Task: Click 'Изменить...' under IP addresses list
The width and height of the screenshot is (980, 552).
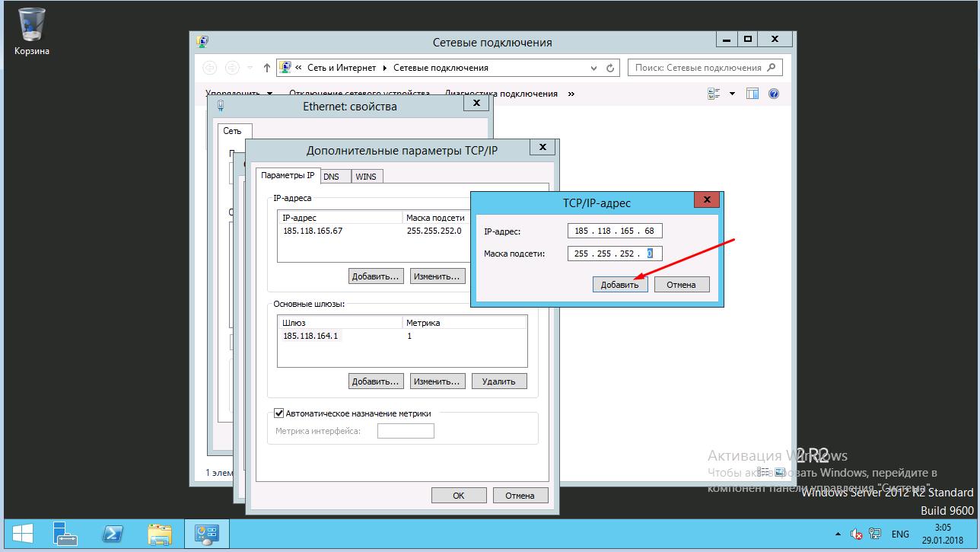Action: point(437,276)
